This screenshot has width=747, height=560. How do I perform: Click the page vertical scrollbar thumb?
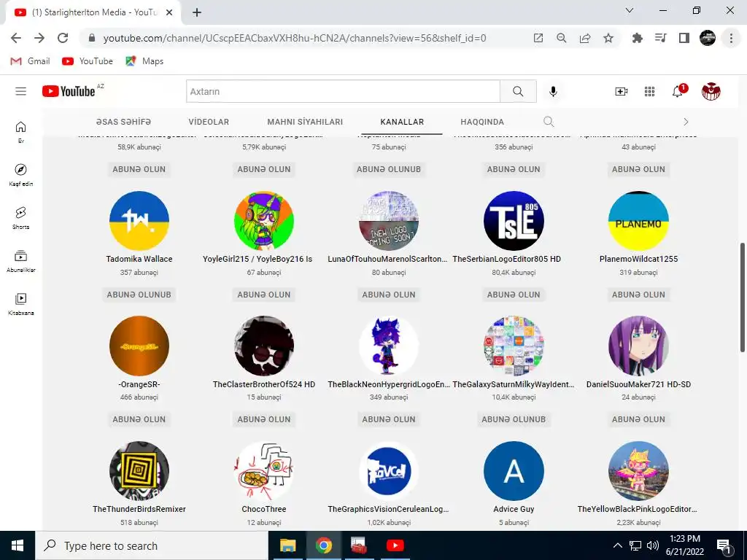click(x=742, y=297)
